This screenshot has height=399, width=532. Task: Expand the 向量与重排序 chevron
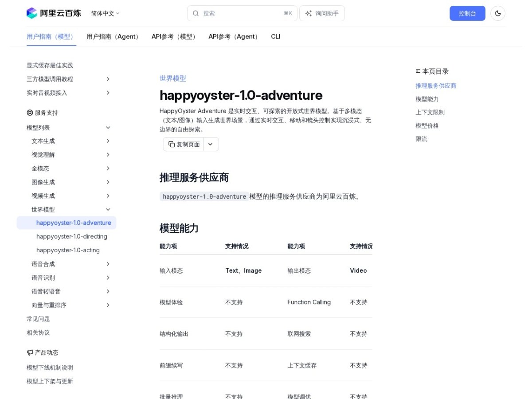tap(108, 305)
